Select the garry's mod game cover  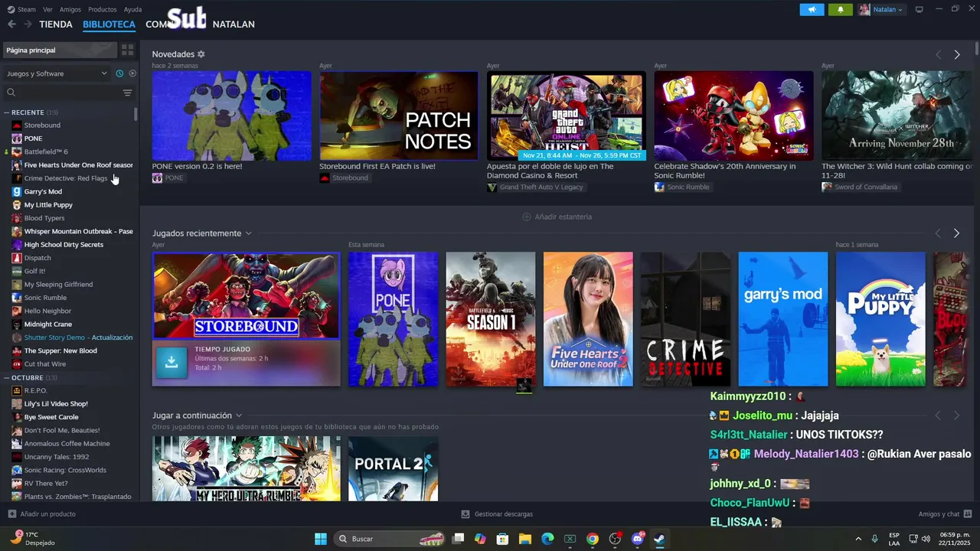(x=783, y=319)
